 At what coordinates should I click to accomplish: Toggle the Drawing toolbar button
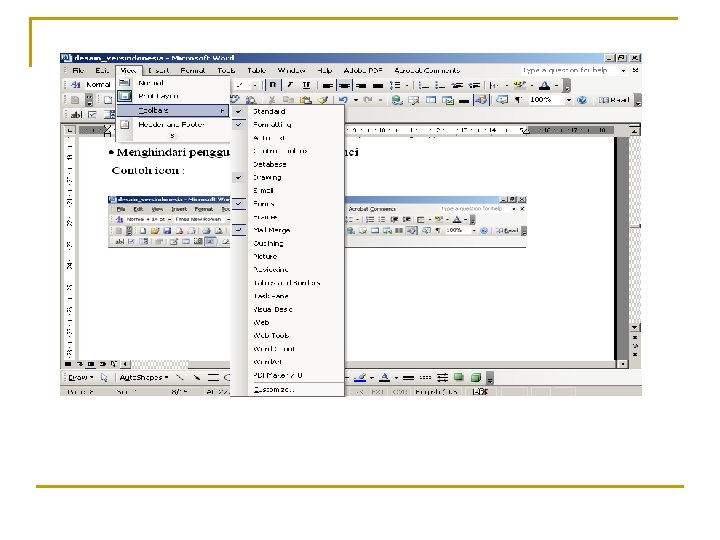tap(481, 100)
